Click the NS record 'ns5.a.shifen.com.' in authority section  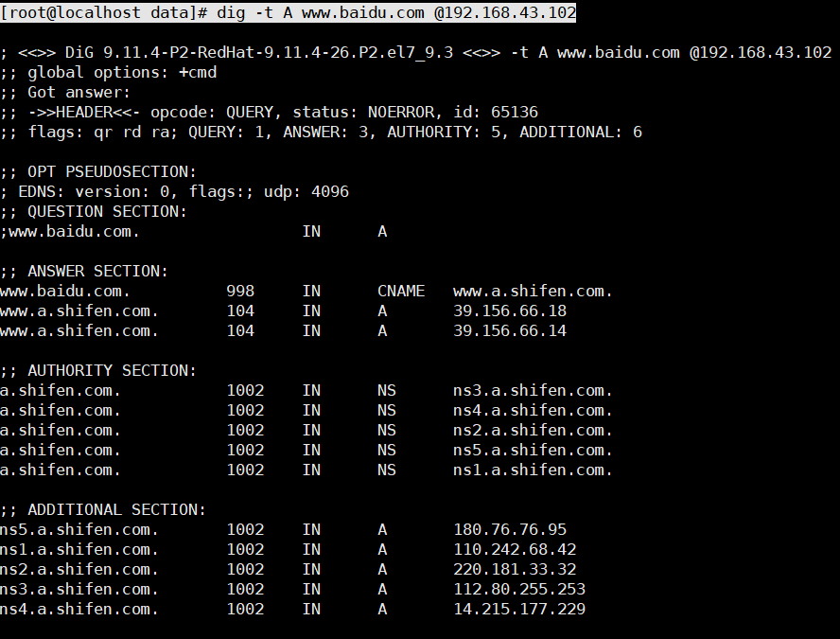pyautogui.click(x=533, y=450)
